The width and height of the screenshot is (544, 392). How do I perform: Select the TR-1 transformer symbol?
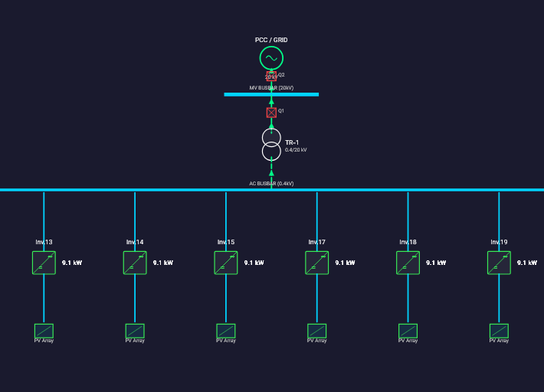pos(271,144)
